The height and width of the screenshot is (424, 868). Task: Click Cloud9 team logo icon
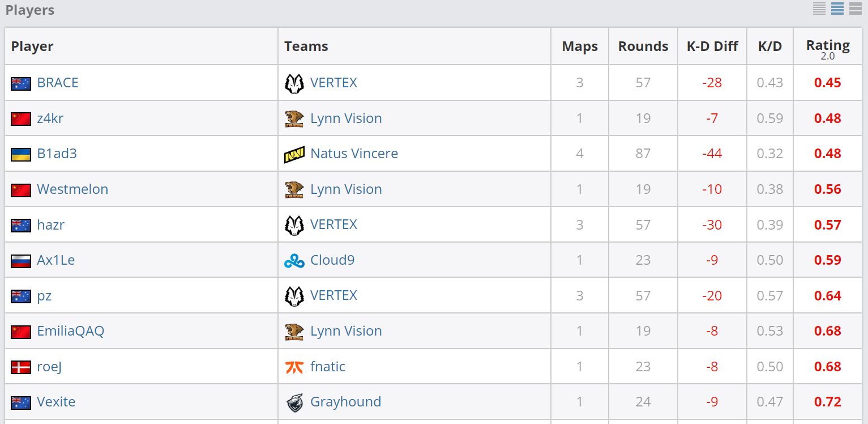(294, 261)
